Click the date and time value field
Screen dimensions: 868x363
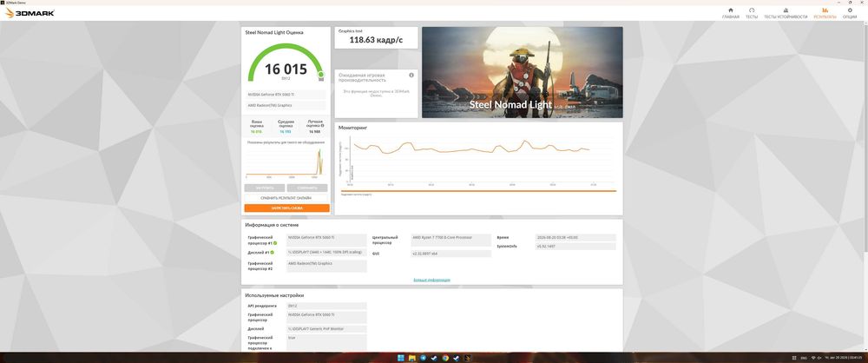575,237
